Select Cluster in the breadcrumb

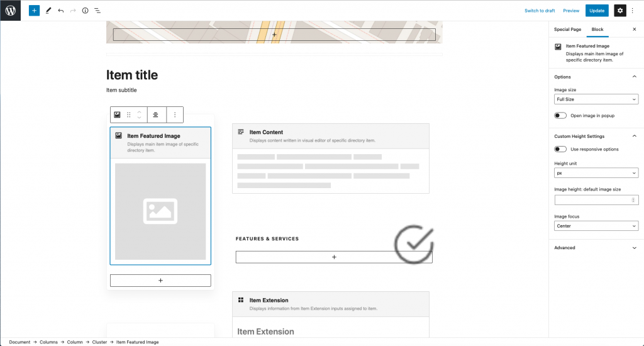99,342
